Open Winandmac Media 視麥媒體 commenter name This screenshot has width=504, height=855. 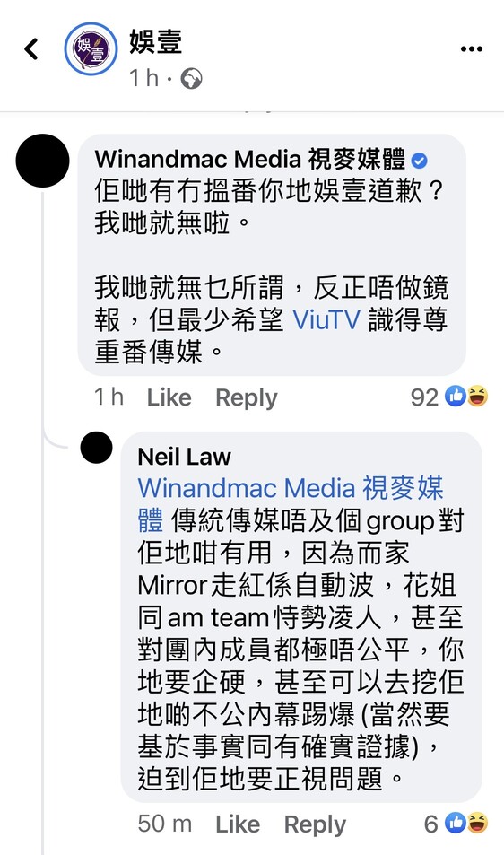(x=250, y=160)
